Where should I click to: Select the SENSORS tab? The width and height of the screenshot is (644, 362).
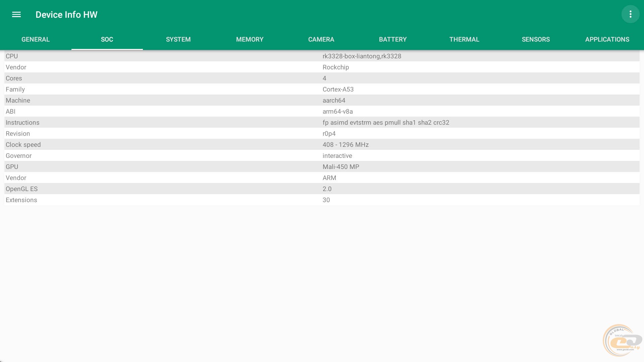535,40
